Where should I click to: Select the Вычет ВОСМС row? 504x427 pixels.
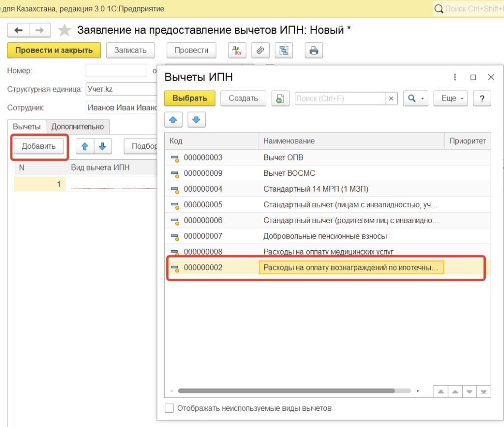click(289, 173)
